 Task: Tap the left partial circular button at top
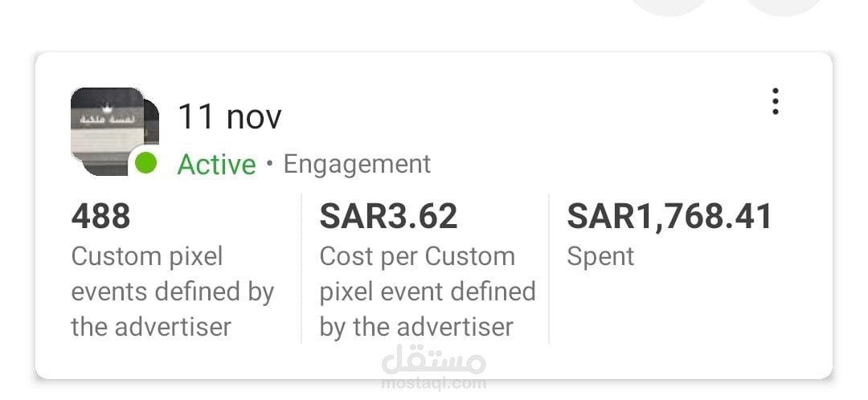pyautogui.click(x=669, y=6)
